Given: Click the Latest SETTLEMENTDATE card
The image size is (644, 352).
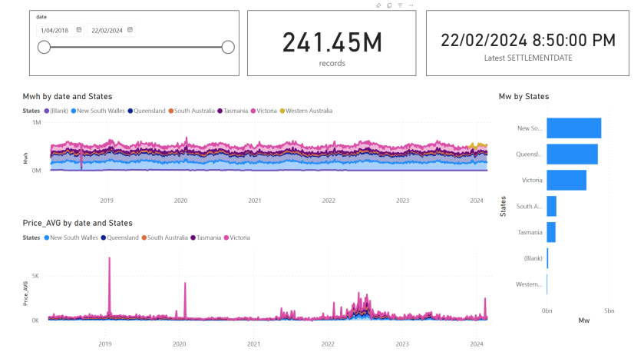Looking at the screenshot, I should (x=527, y=44).
